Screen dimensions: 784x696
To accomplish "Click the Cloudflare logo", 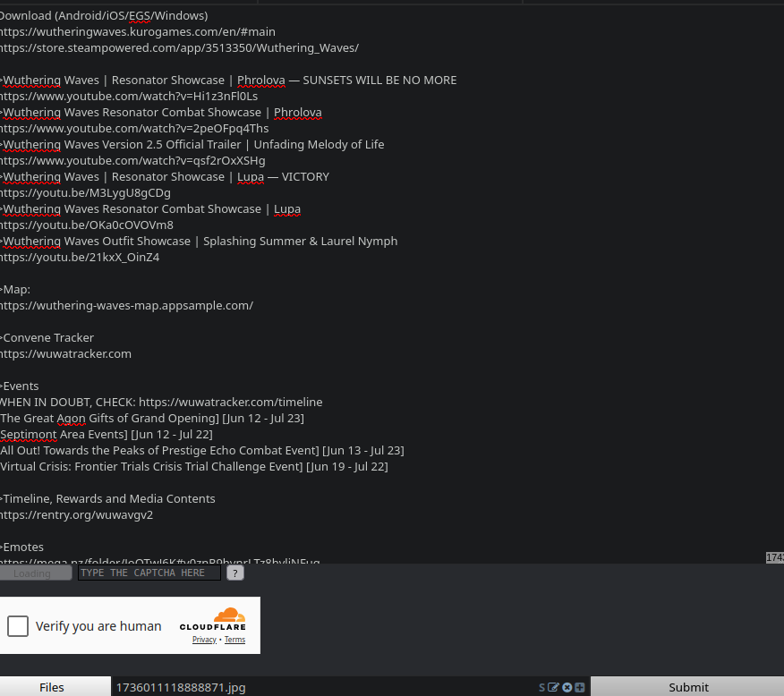I will pos(213,619).
